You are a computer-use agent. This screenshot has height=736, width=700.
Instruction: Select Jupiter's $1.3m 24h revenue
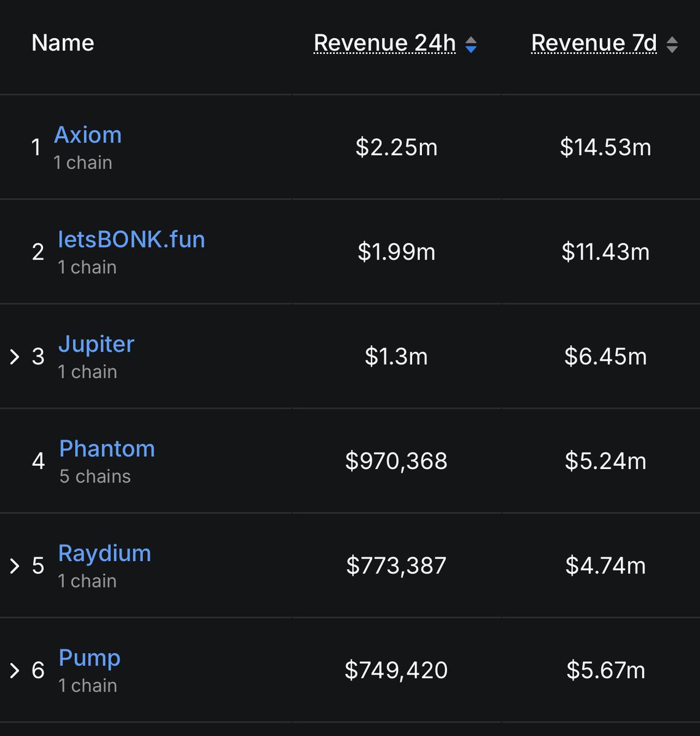pos(396,357)
